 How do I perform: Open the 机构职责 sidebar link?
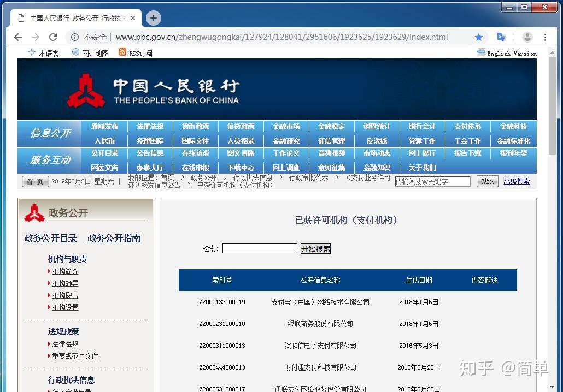65,295
